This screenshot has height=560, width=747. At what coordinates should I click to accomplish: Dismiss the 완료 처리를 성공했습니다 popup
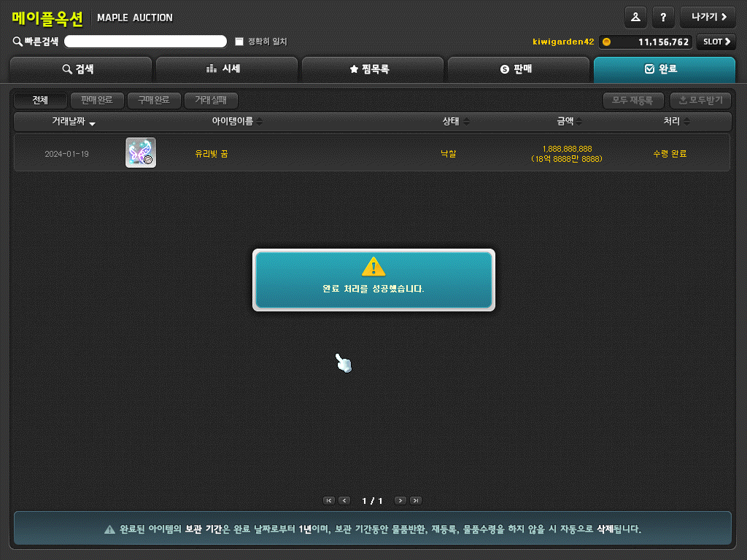(x=373, y=280)
